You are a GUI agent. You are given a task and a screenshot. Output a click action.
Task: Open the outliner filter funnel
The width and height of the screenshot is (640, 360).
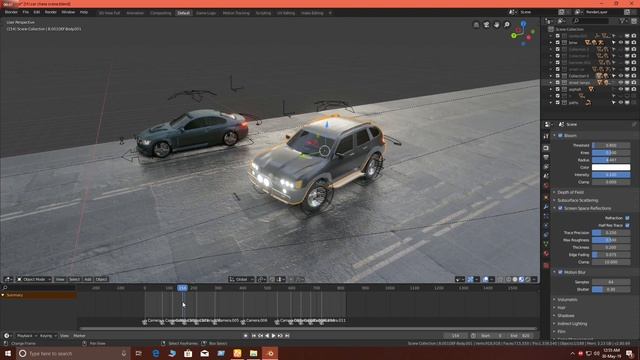coord(622,20)
